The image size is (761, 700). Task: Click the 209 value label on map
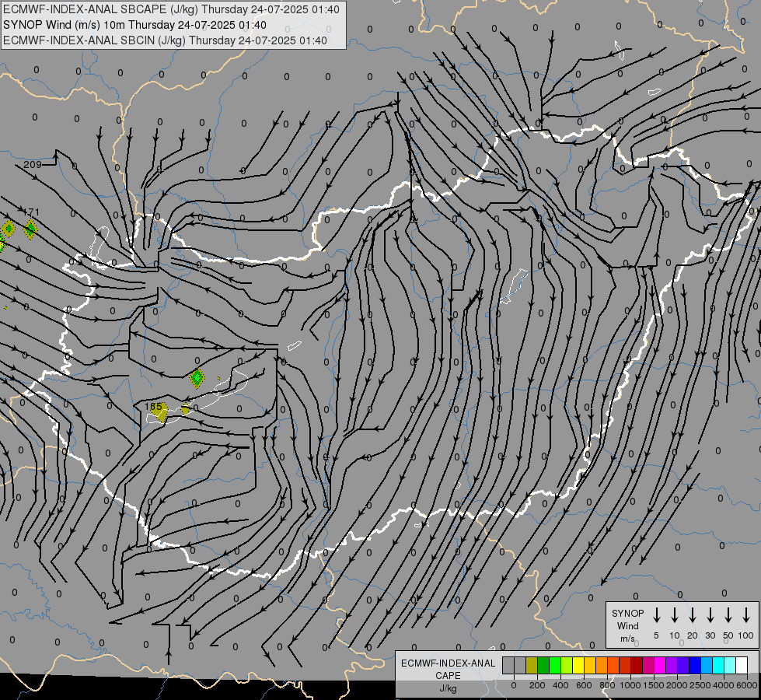click(x=33, y=165)
